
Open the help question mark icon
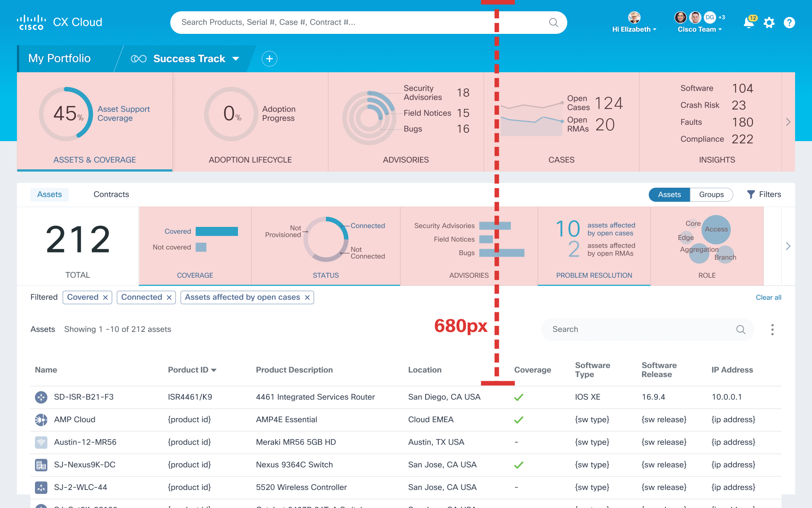(789, 23)
